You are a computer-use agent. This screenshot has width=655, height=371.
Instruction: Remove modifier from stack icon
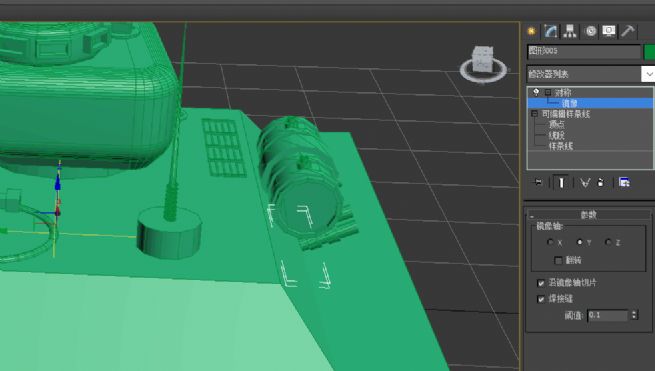pos(601,183)
